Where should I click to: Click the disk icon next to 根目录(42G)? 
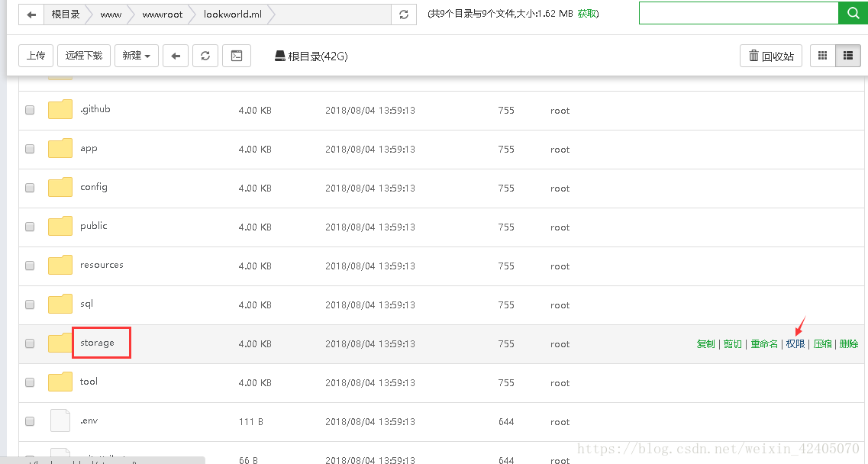(x=280, y=56)
